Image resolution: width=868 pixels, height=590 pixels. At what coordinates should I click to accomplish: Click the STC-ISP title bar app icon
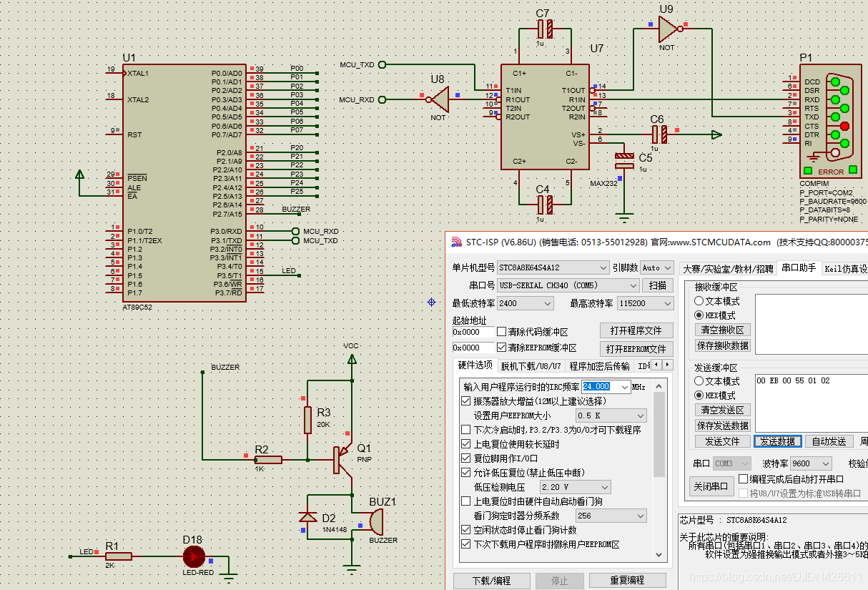coord(456,242)
